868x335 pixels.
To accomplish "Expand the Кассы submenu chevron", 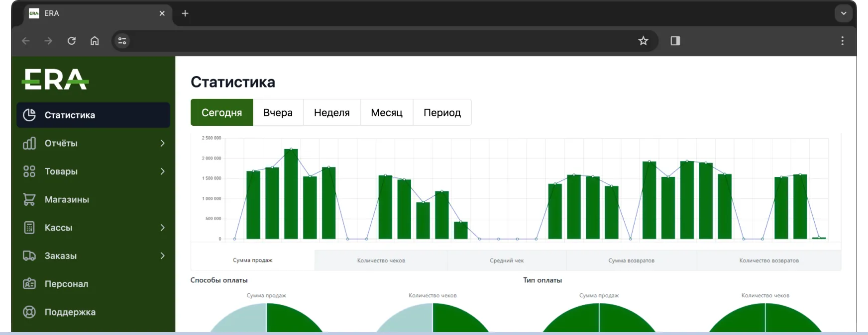I will (162, 228).
